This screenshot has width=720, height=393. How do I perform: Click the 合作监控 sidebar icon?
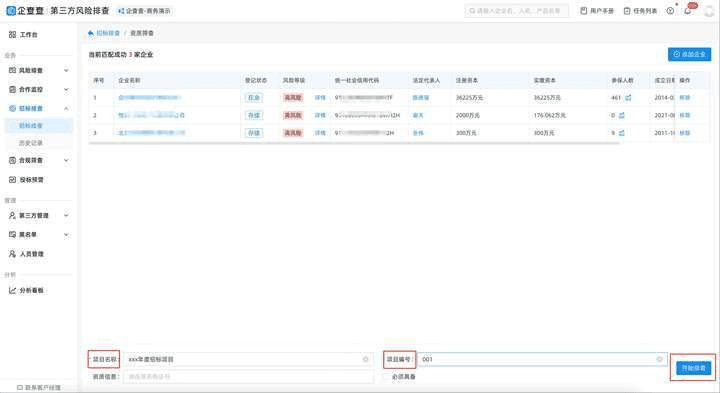tap(12, 90)
